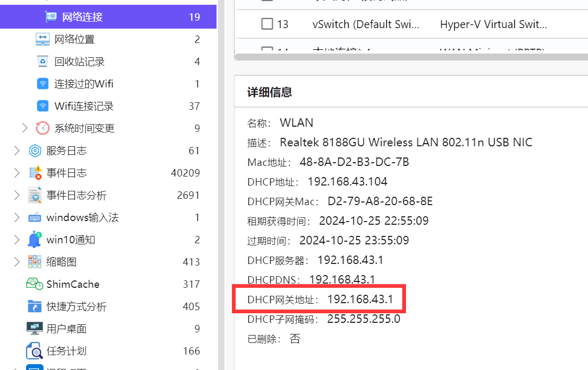The width and height of the screenshot is (588, 370).
Task: Click the Mac address 48-8A-D2-B3-DC-7B
Action: point(354,162)
